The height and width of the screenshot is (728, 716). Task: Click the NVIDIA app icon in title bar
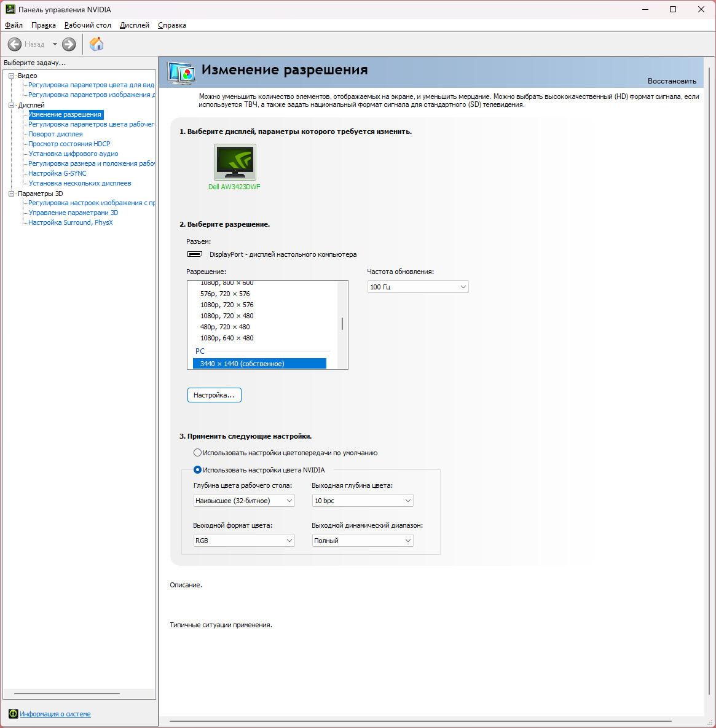[x=10, y=10]
